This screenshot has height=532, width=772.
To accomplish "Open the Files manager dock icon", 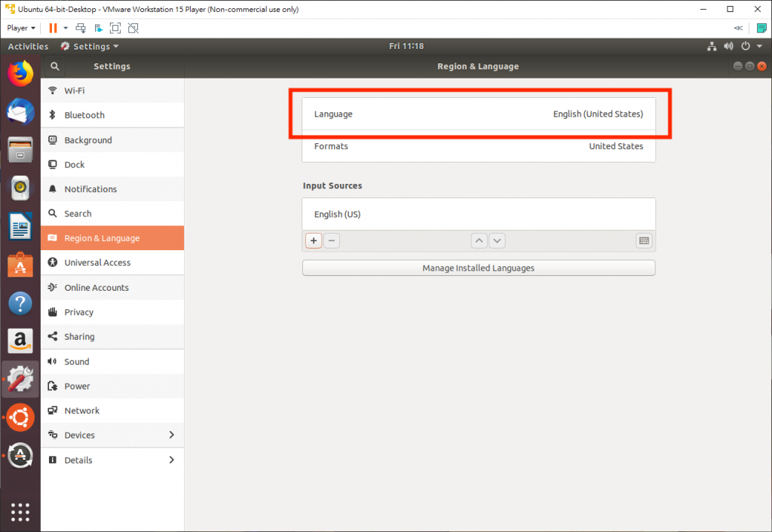I will (x=20, y=150).
